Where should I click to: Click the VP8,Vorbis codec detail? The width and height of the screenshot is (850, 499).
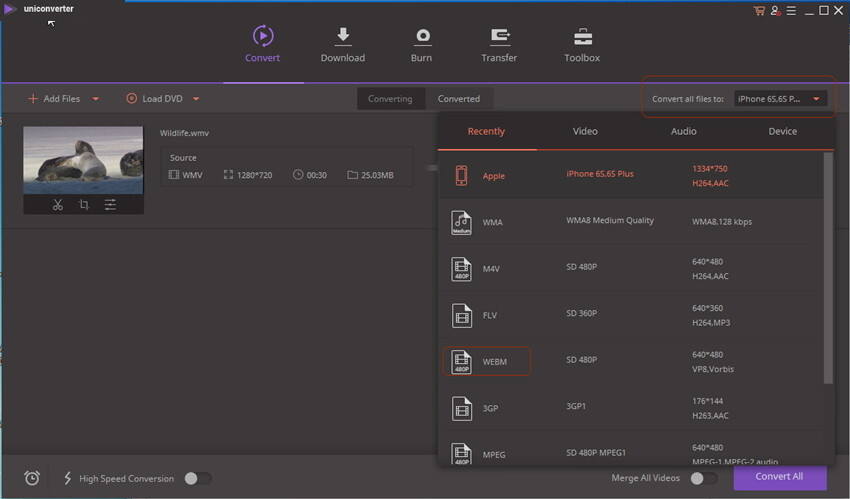click(x=713, y=369)
